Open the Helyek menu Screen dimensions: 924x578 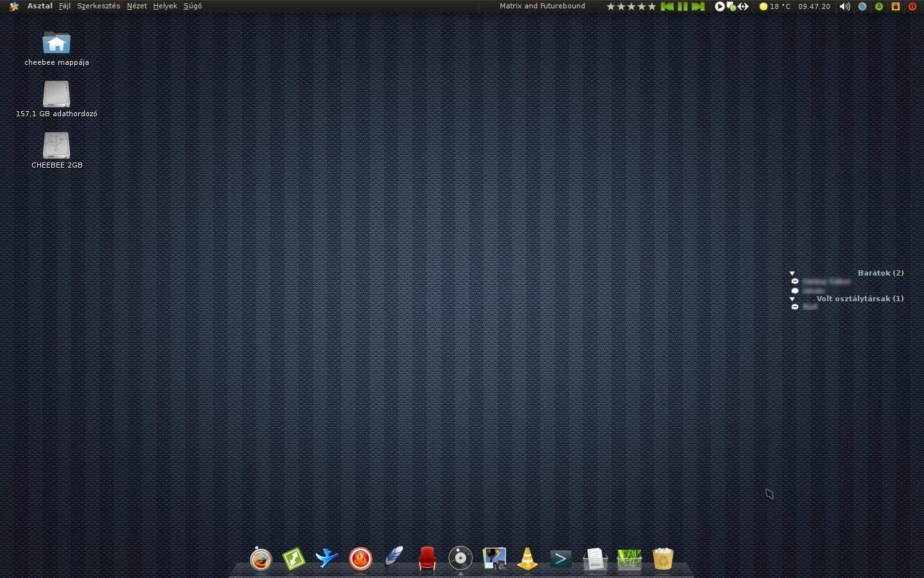click(x=165, y=6)
